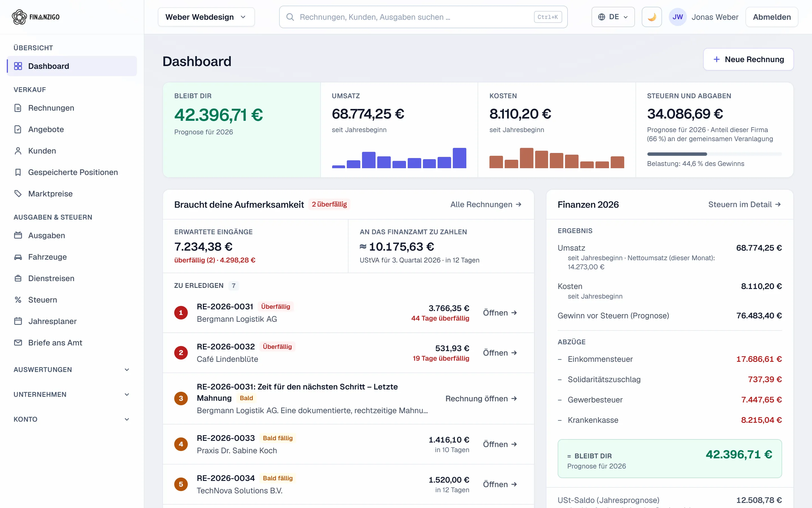Click the Abmelden button
This screenshot has height=508, width=812.
click(x=772, y=17)
